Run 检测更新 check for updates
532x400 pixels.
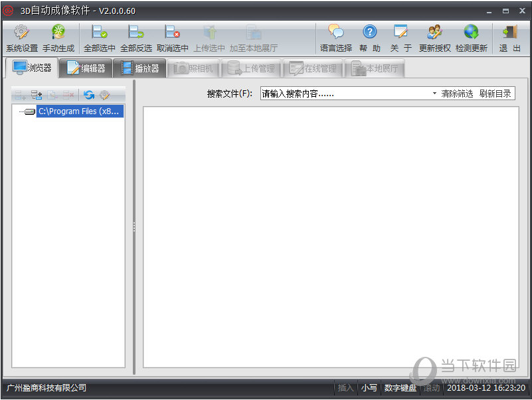click(x=472, y=38)
